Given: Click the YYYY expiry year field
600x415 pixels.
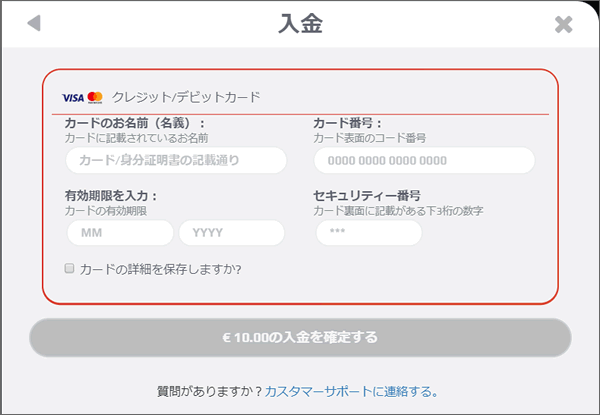Looking at the screenshot, I should tap(232, 233).
